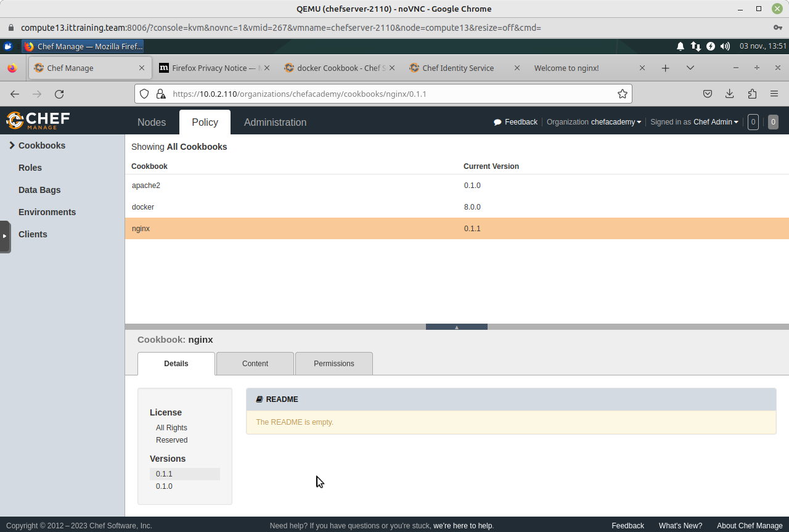Viewport: 789px width, 532px height.
Task: Open Clients in the sidebar
Action: (33, 234)
